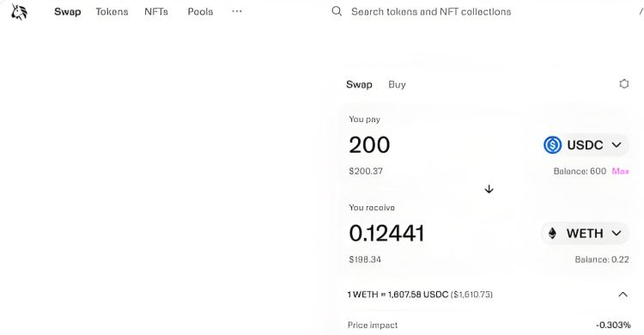The height and width of the screenshot is (335, 644).
Task: Select the Swap tab in the panel
Action: pos(359,84)
